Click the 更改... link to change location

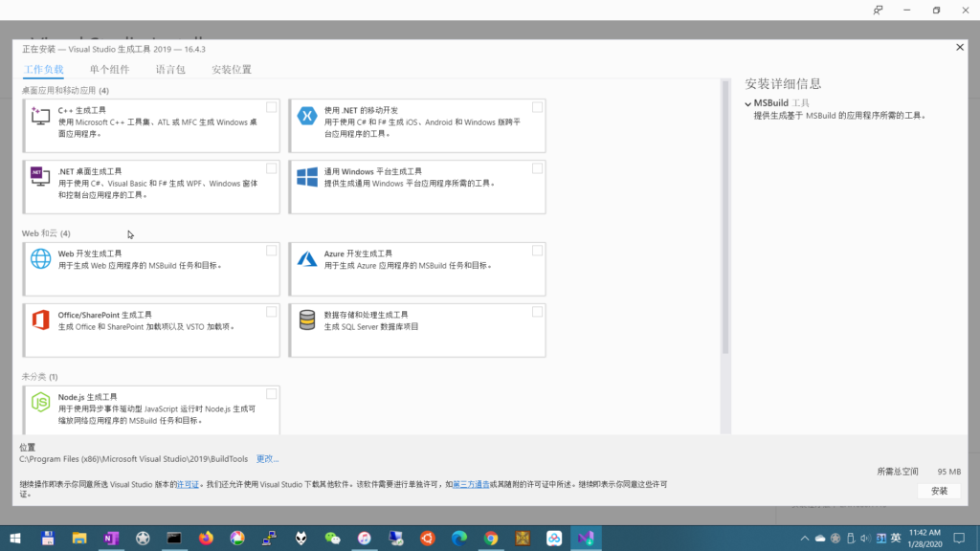pyautogui.click(x=267, y=459)
